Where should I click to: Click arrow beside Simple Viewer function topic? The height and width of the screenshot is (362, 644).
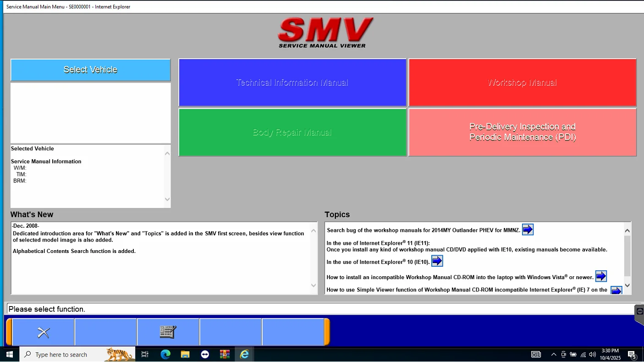(x=616, y=291)
